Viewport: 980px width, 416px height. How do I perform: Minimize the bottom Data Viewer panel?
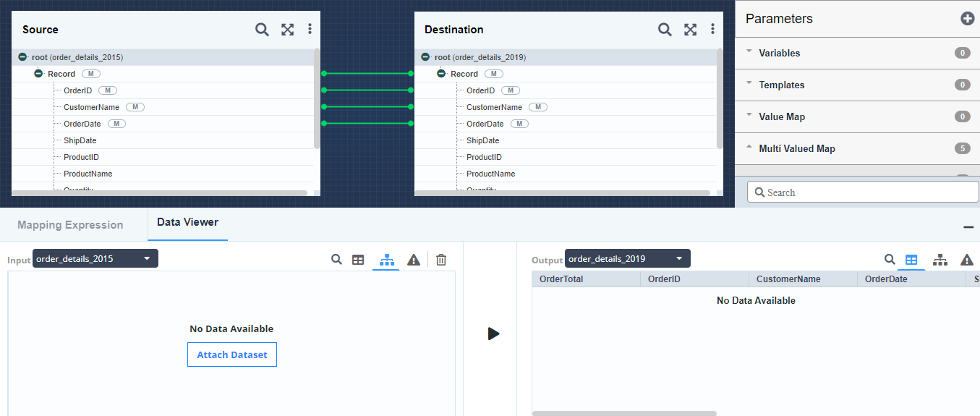click(x=968, y=227)
